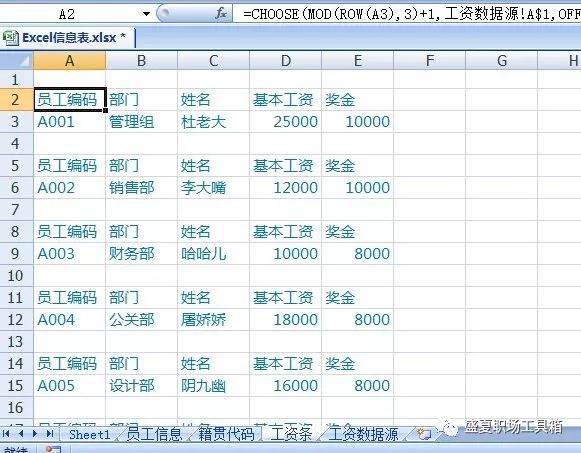The height and width of the screenshot is (453, 581).
Task: Click cell E3 with 10000
Action: click(358, 121)
